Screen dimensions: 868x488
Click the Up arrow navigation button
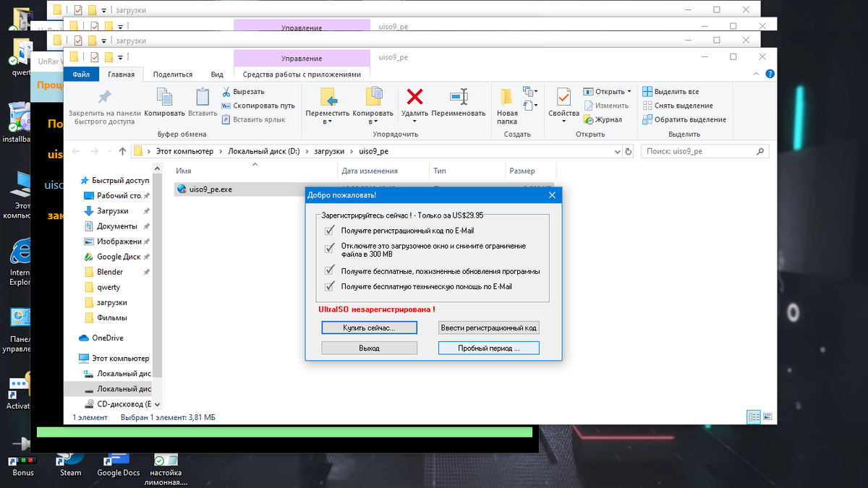[122, 151]
